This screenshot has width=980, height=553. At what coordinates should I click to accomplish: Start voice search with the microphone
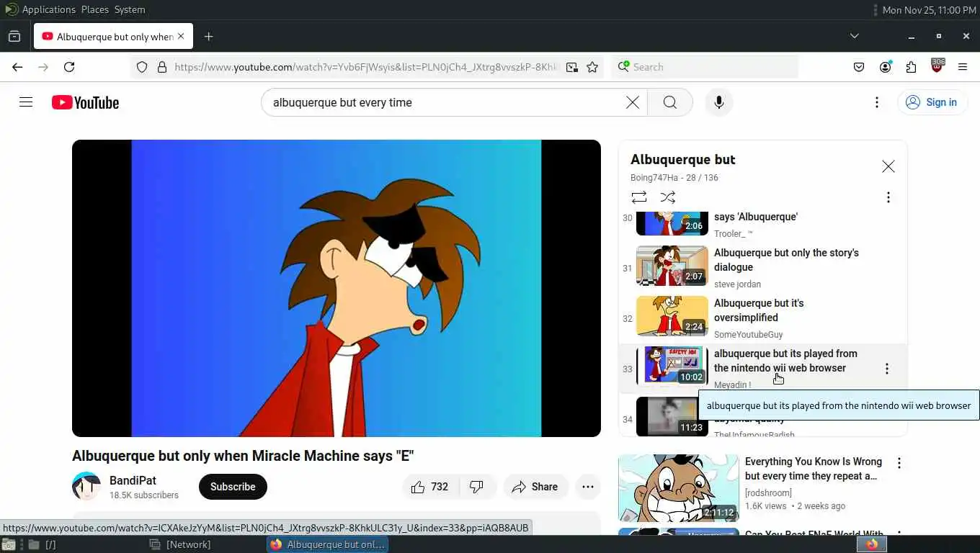718,102
